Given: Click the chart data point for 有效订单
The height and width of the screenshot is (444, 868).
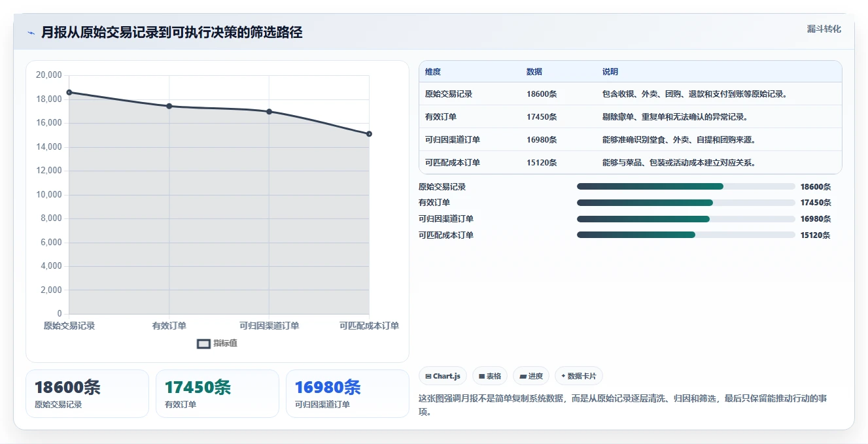Looking at the screenshot, I should click(x=169, y=106).
